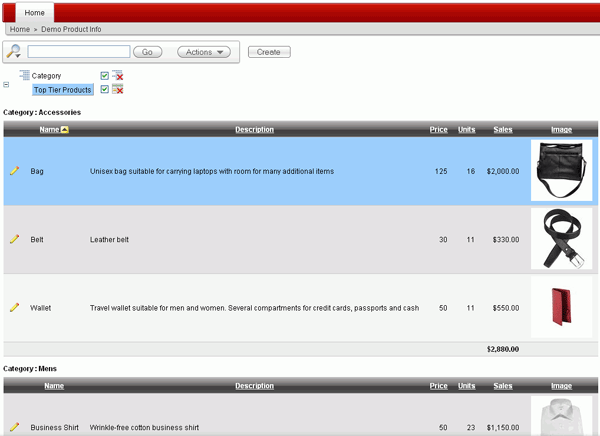This screenshot has width=600, height=436.
Task: Click Mens Name column header
Action: pos(54,386)
